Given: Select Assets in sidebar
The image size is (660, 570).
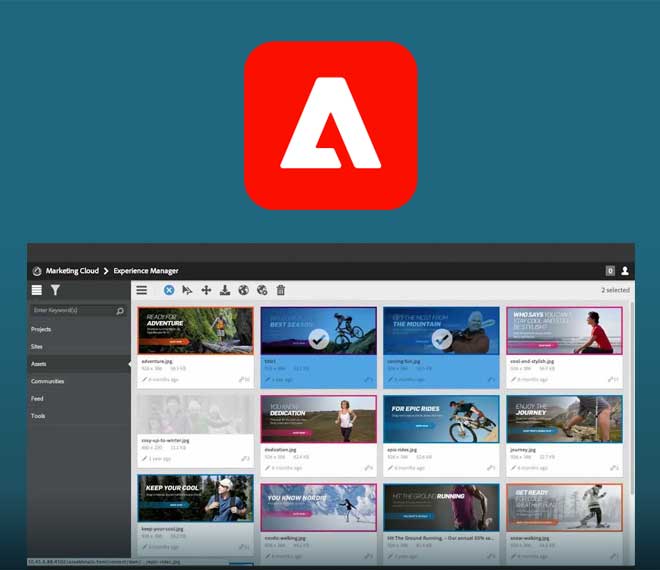Looking at the screenshot, I should click(x=79, y=364).
